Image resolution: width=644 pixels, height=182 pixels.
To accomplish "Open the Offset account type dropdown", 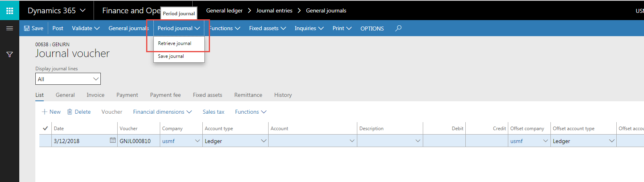I will pos(611,141).
